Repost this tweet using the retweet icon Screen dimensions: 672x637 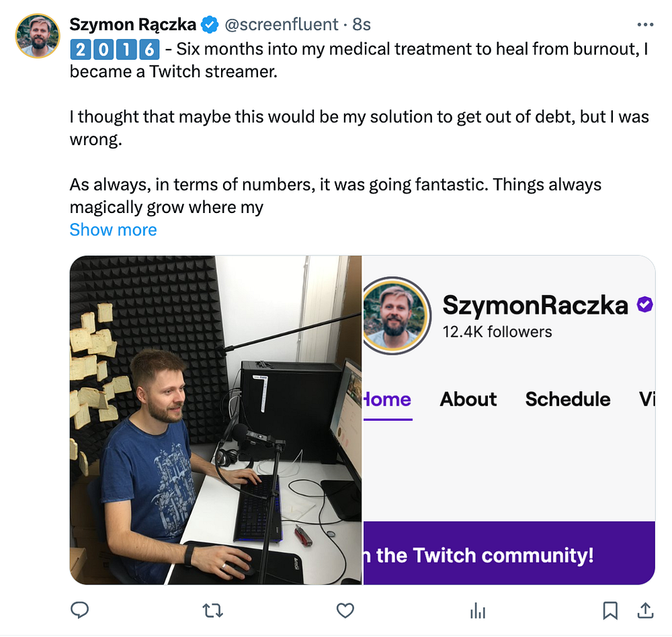[212, 610]
